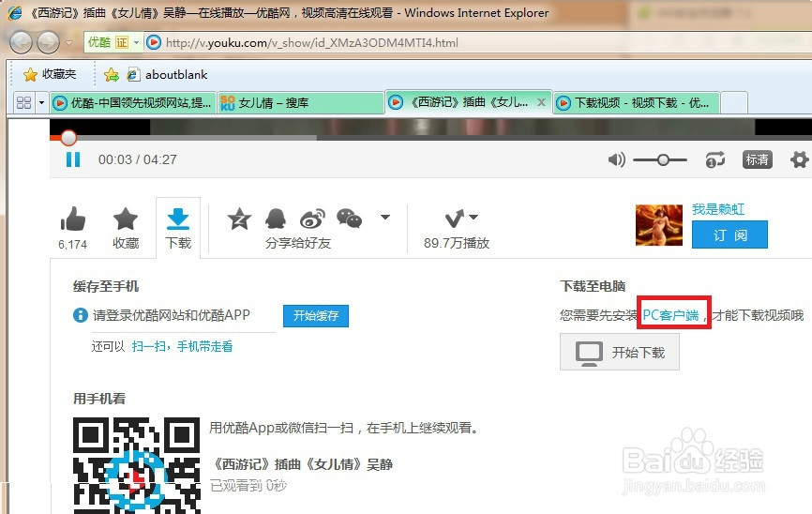Switch to 优酷-中国领先视频网站 tab
The width and height of the screenshot is (812, 514).
pos(133,102)
